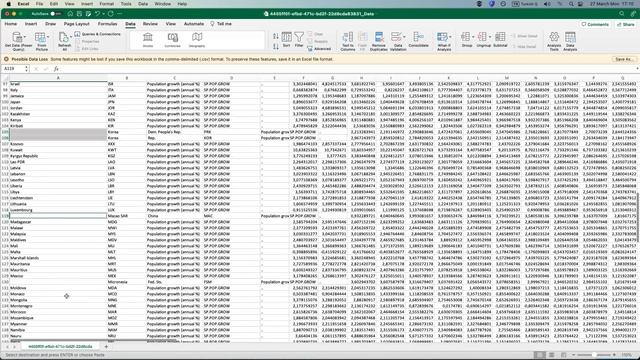Click Subtotal
The image size is (640, 360).
click(500, 39)
